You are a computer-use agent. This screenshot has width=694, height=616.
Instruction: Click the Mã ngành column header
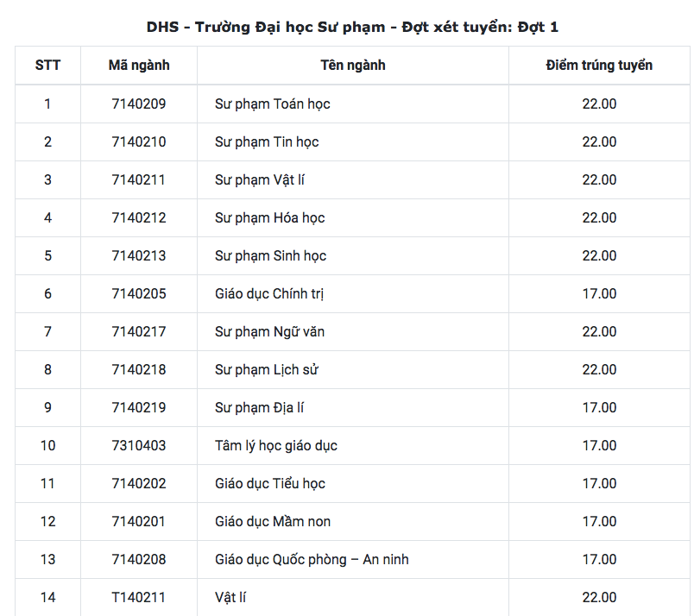pyautogui.click(x=139, y=66)
